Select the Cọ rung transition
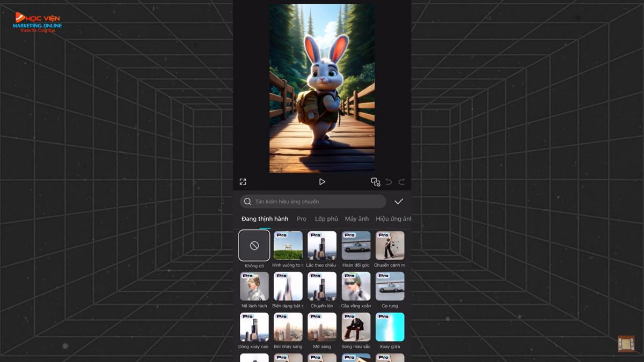 coord(390,286)
